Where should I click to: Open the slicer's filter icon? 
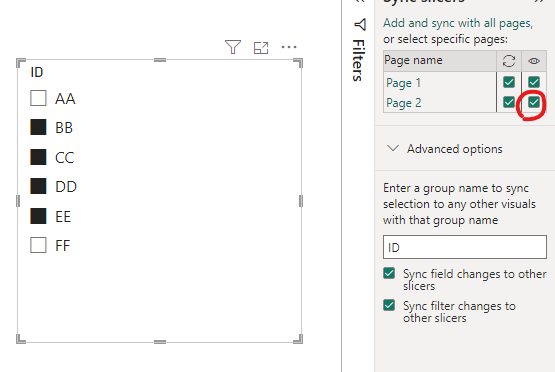coord(233,47)
